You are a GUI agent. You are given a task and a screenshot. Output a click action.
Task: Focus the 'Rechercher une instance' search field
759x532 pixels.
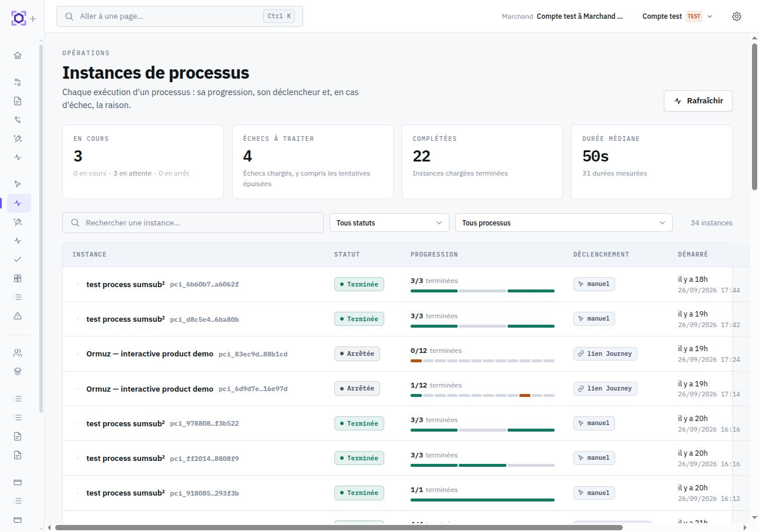click(193, 223)
